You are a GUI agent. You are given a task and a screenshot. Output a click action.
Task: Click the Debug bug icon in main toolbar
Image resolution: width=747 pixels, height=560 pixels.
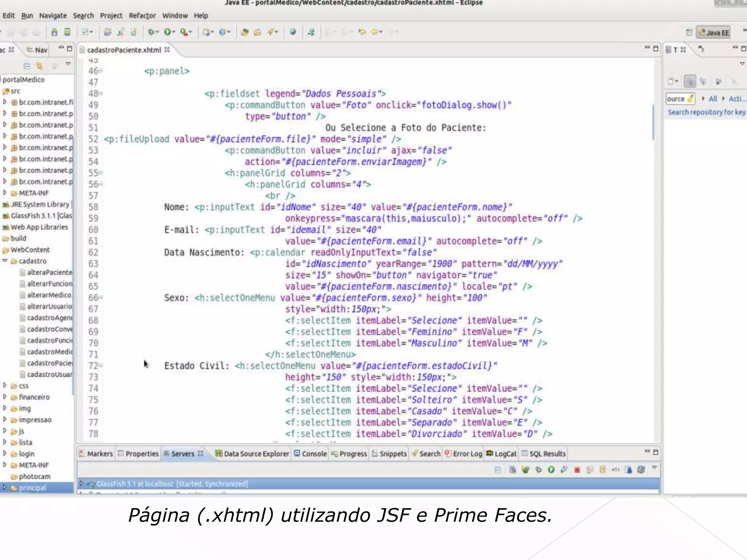tap(151, 32)
